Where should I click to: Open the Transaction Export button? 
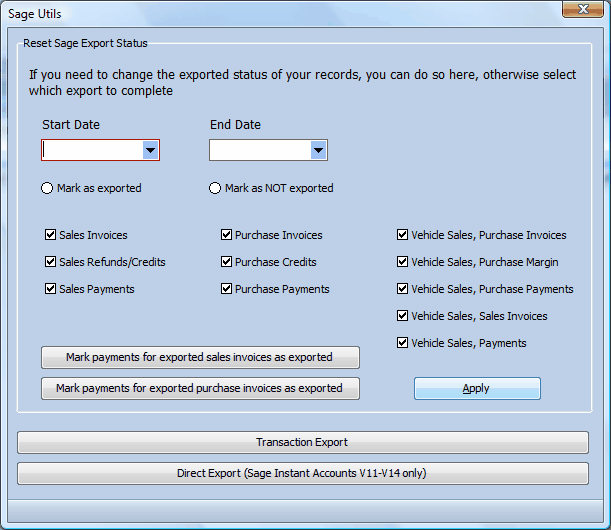pyautogui.click(x=303, y=442)
